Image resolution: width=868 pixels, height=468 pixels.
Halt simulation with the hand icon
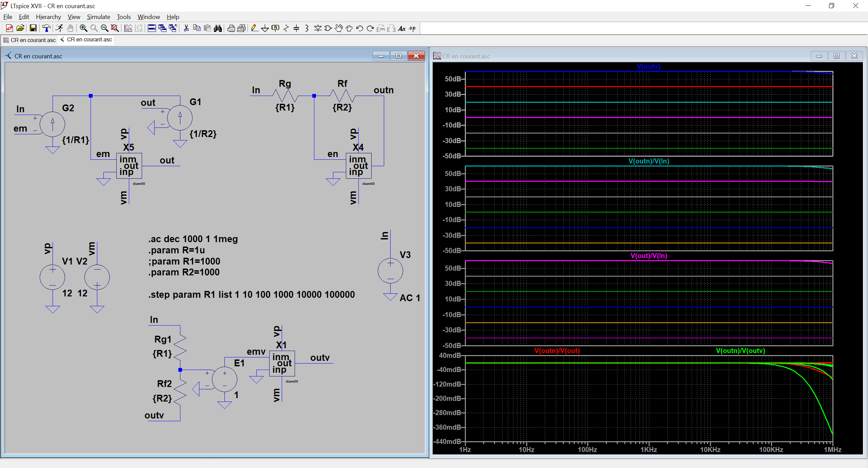[70, 28]
